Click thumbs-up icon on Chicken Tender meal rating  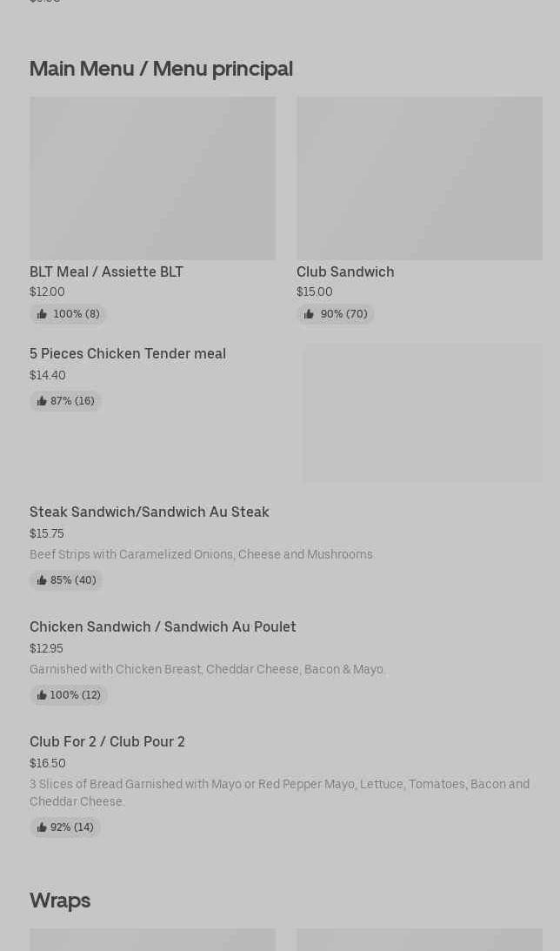pyautogui.click(x=42, y=401)
